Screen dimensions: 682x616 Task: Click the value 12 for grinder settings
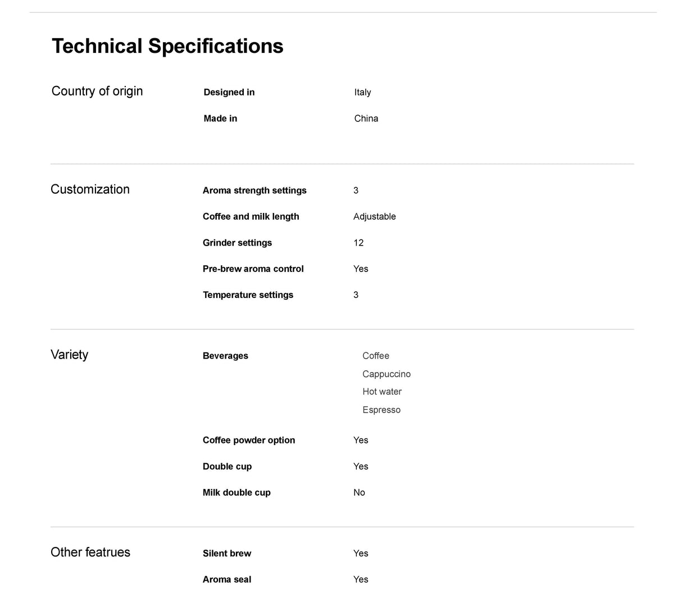pyautogui.click(x=358, y=243)
